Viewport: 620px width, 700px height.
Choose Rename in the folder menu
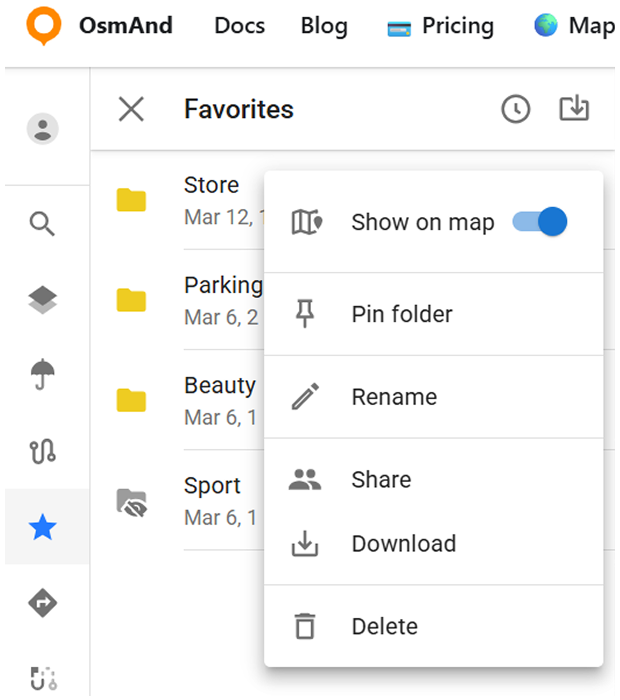click(x=394, y=397)
